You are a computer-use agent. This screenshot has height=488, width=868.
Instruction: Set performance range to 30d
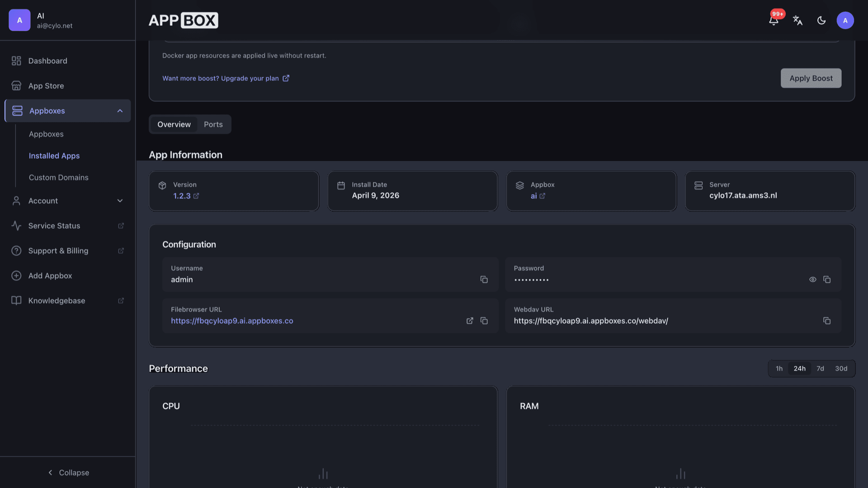click(841, 369)
